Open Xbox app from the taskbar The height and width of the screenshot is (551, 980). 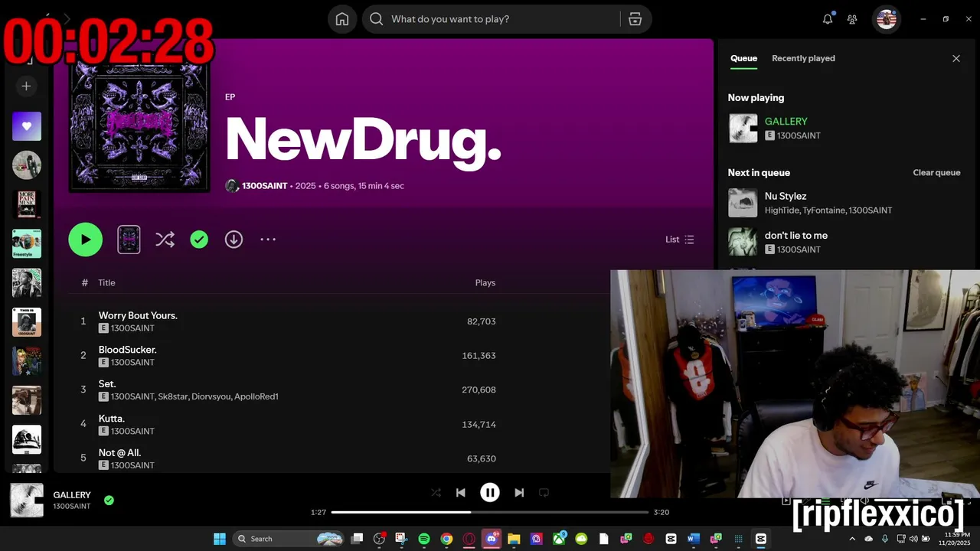click(559, 539)
